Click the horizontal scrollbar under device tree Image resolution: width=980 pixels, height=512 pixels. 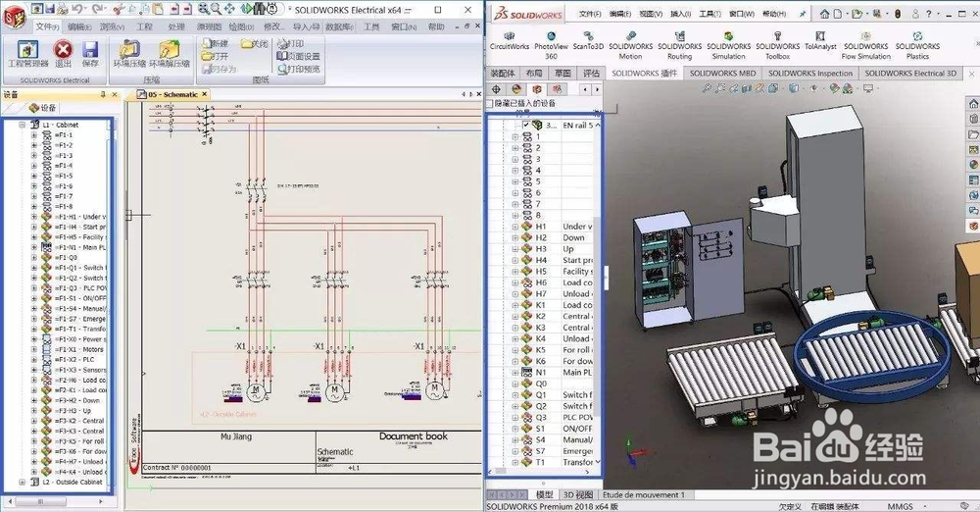53,501
